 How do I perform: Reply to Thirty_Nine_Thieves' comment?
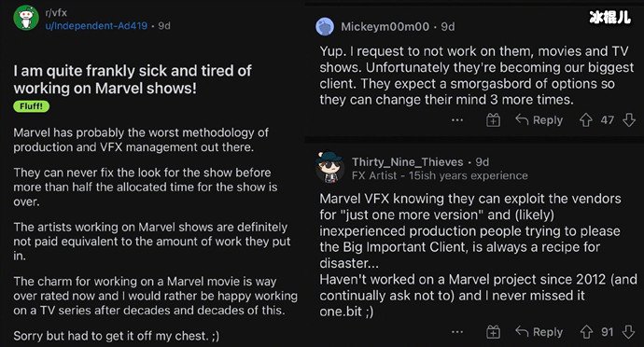point(539,332)
